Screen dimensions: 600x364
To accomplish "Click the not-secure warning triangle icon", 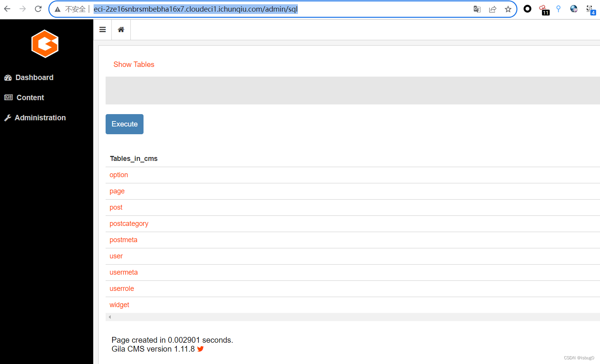I will pos(58,9).
